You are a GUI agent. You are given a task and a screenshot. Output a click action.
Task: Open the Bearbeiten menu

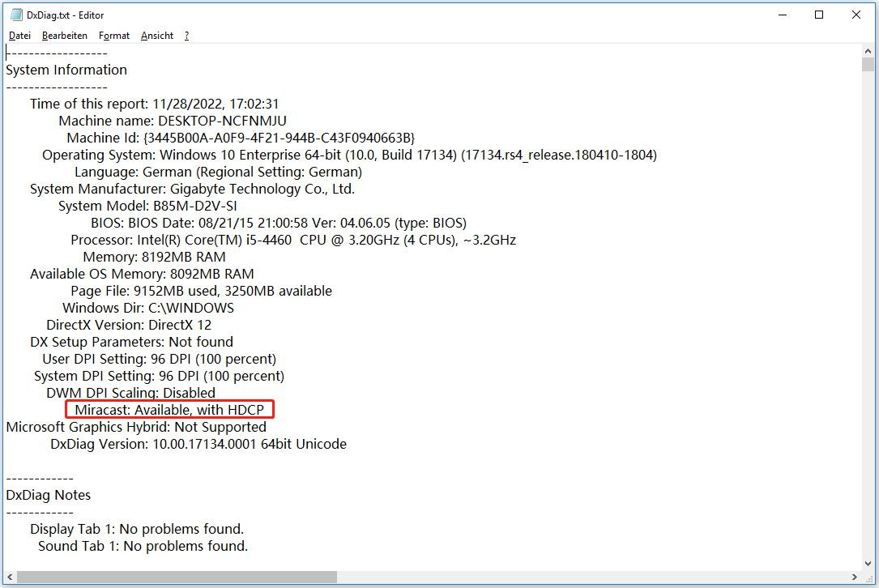64,35
